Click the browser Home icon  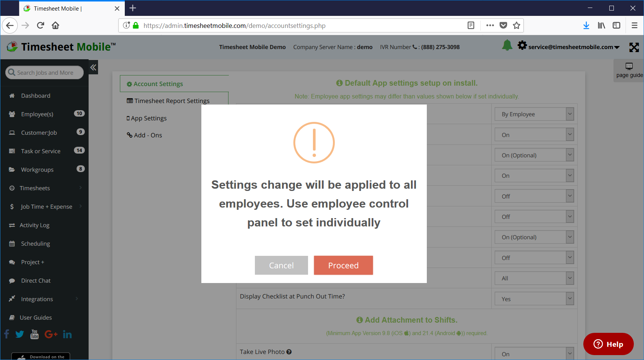55,25
